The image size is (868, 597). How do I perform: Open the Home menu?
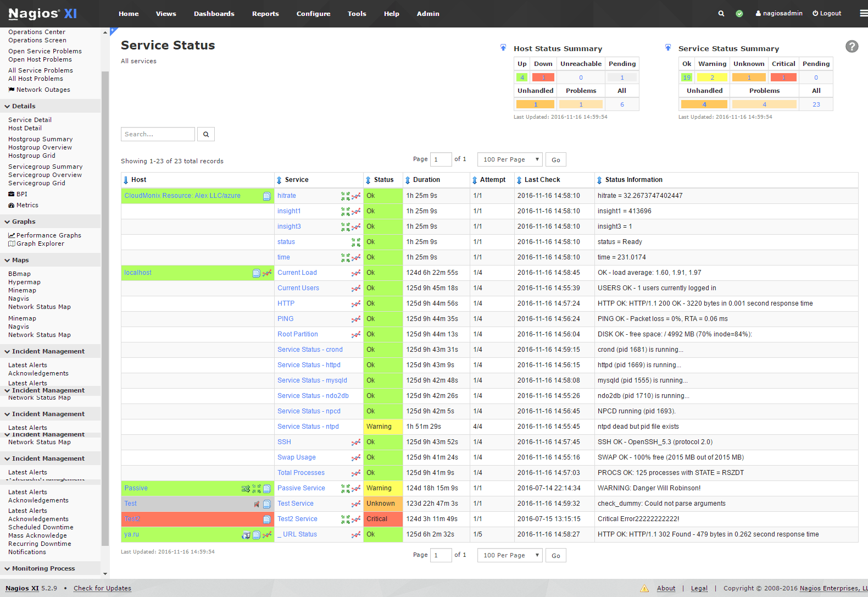tap(129, 14)
